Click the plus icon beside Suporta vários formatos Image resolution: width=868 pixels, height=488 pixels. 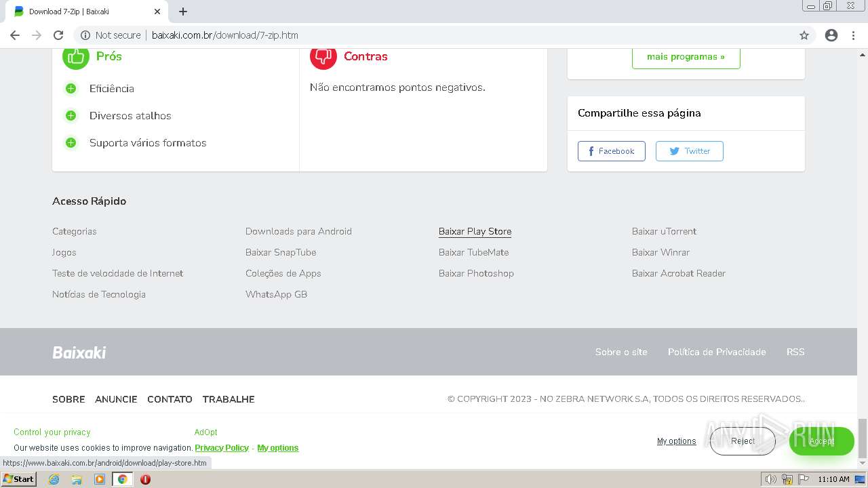[71, 143]
